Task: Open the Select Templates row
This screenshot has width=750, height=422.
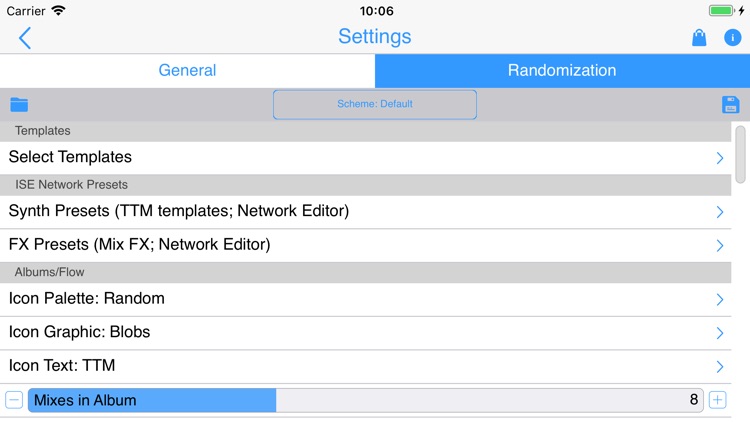Action: tap(365, 157)
